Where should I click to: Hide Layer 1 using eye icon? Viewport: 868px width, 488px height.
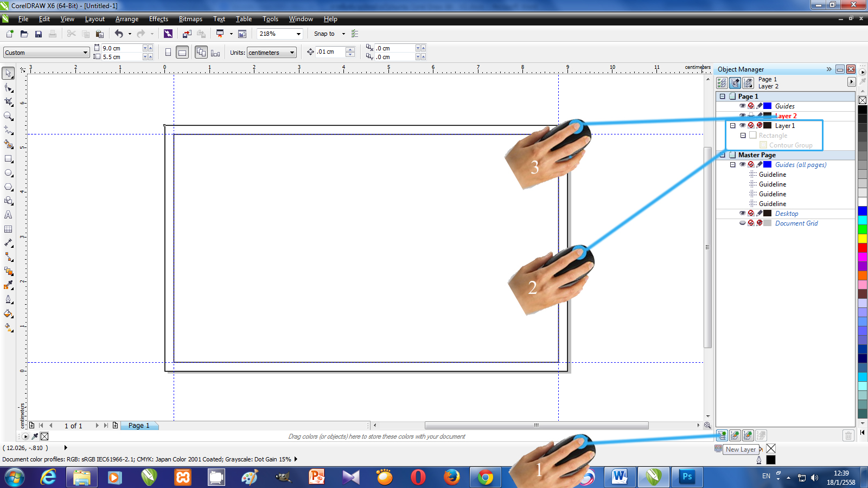tap(742, 125)
